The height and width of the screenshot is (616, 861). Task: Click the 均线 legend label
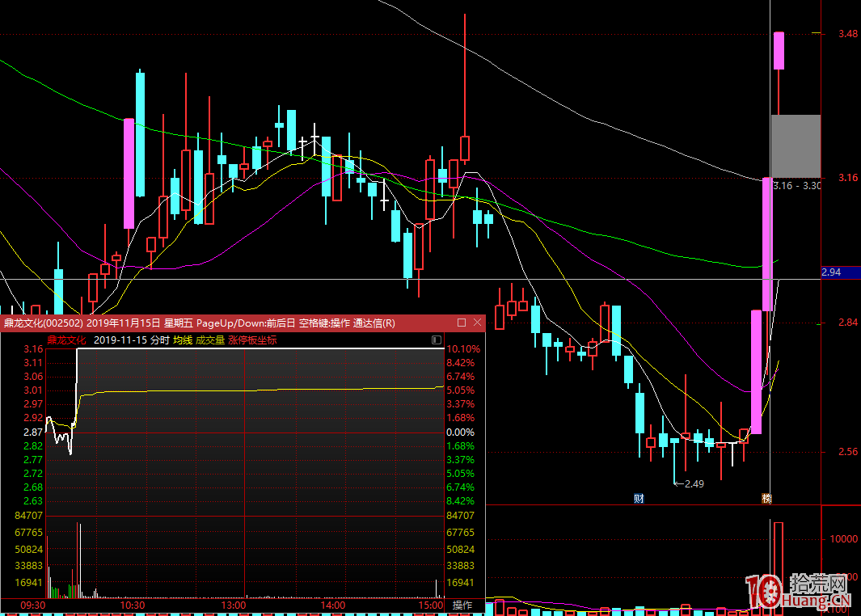click(x=183, y=340)
